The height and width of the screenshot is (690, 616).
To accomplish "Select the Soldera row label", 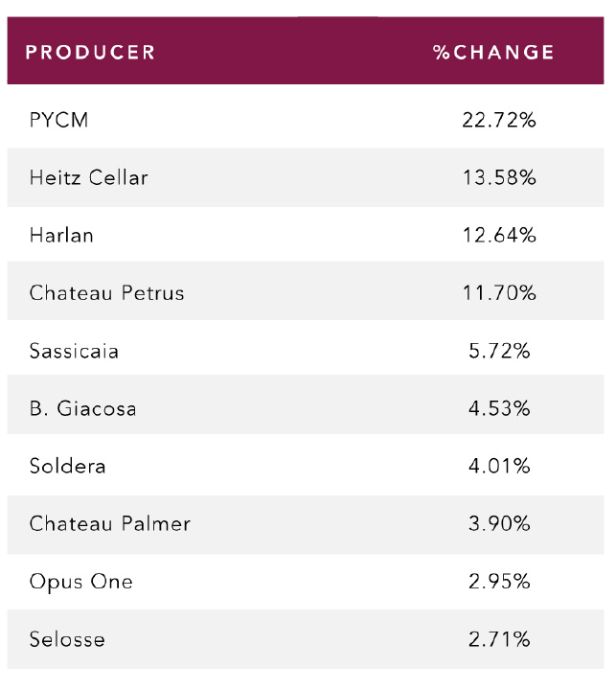I will pos(68,467).
